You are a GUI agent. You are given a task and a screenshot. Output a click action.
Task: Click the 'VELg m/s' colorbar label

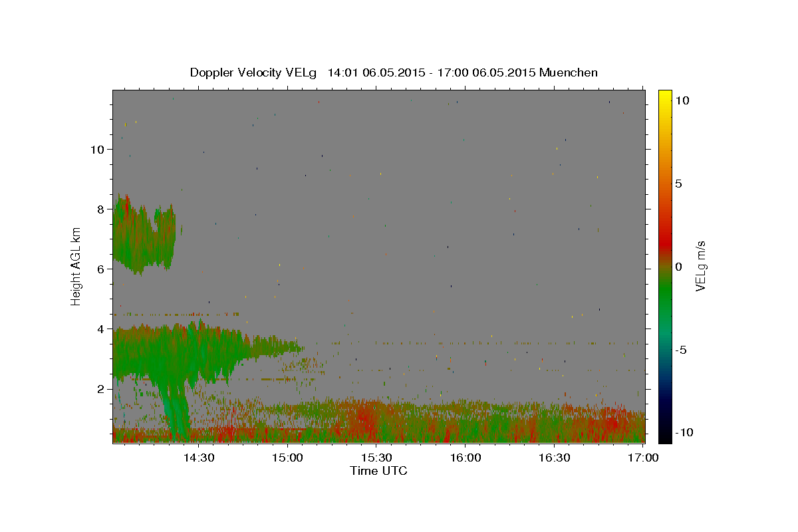[701, 266]
